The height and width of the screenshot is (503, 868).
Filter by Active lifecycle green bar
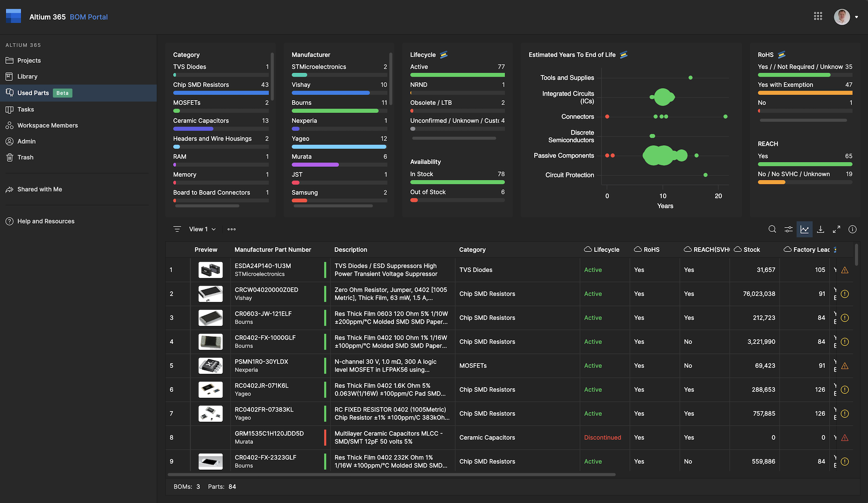[457, 75]
